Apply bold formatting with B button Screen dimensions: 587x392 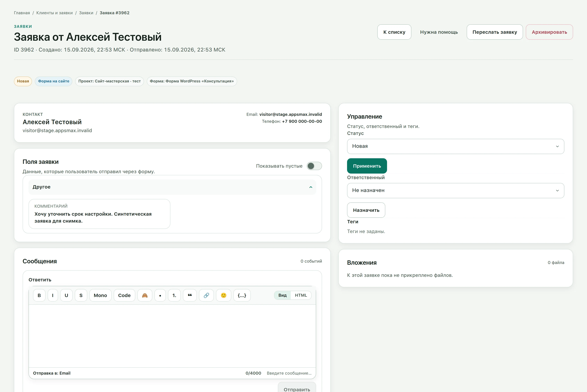click(39, 295)
